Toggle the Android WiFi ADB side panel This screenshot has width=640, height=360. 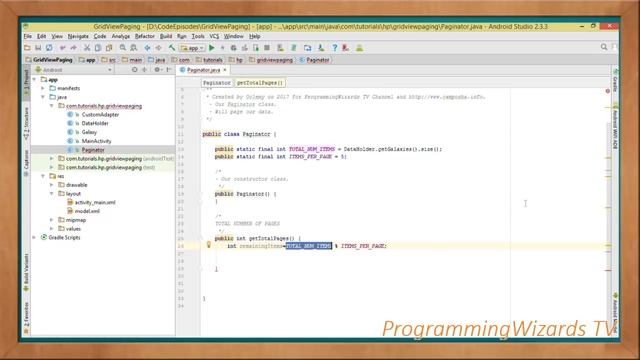pos(615,126)
